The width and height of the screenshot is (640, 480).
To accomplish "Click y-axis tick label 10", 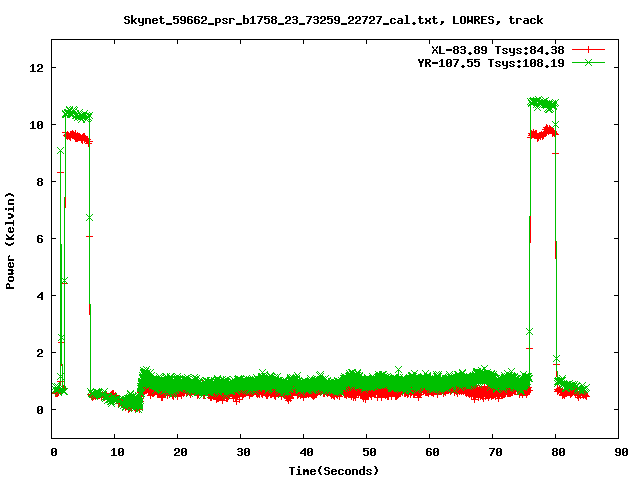I will click(36, 125).
